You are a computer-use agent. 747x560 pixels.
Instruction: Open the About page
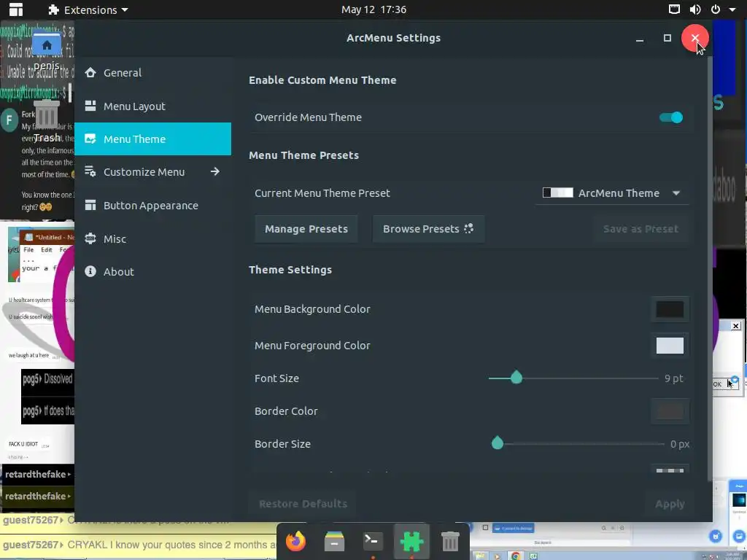point(152,271)
